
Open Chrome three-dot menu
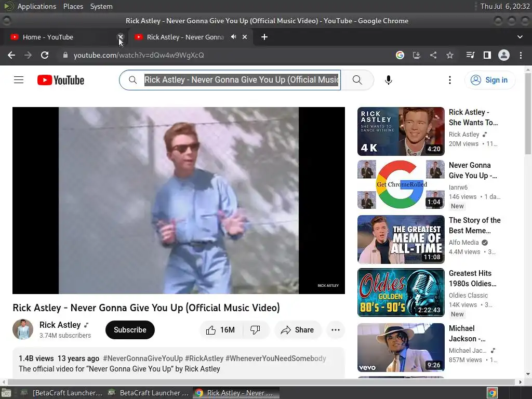tap(521, 55)
